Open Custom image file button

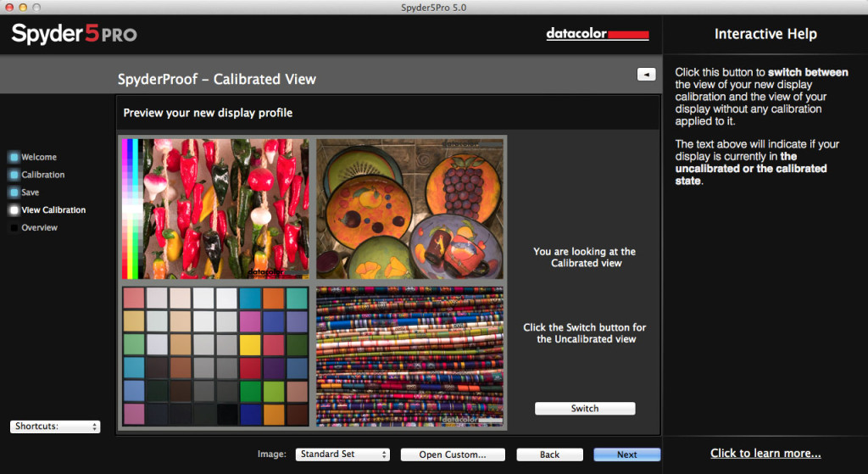tap(453, 454)
